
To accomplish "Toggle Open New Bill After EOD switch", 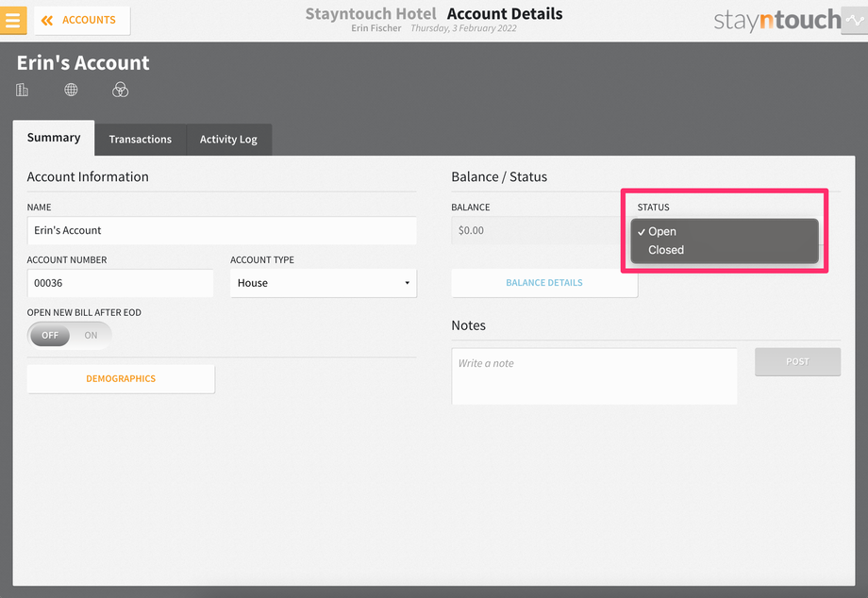I will point(69,335).
